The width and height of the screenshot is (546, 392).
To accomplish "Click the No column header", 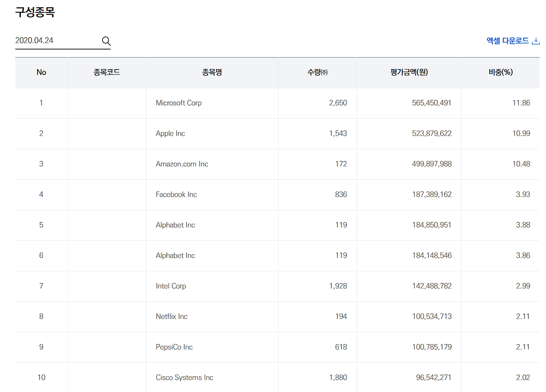I will tap(41, 73).
